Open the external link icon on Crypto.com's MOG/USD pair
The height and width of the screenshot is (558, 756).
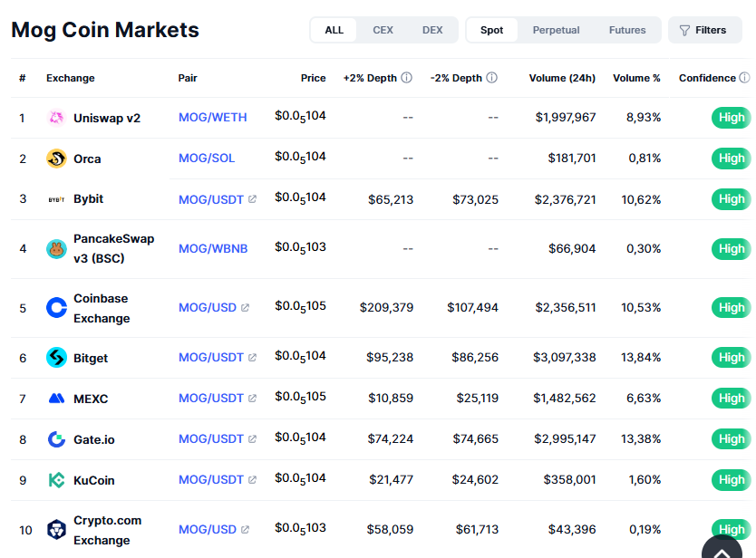(x=245, y=529)
